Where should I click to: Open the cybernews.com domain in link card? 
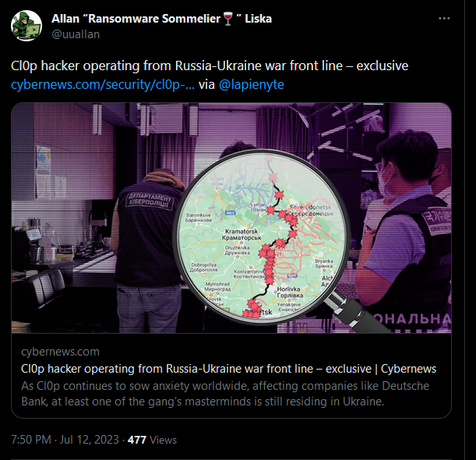click(61, 352)
